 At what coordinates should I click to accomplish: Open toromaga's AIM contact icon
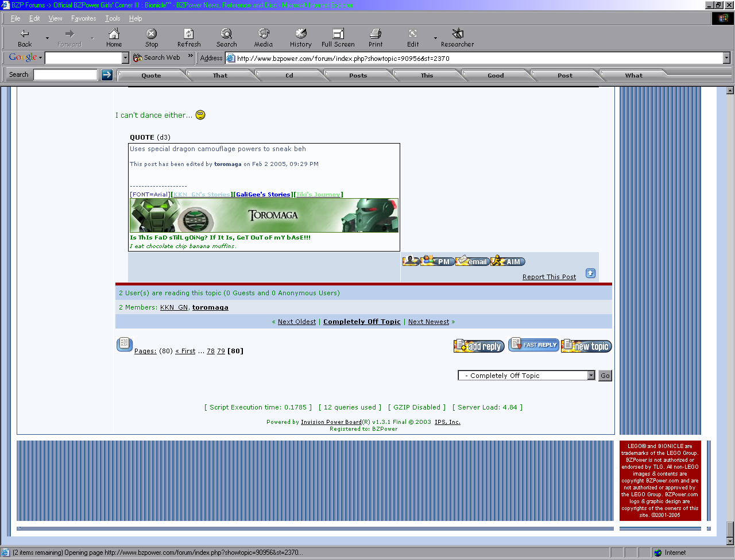tap(507, 261)
